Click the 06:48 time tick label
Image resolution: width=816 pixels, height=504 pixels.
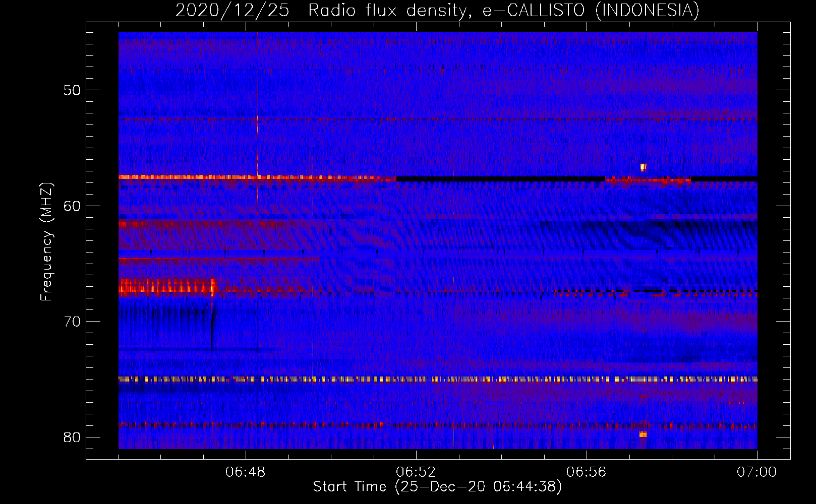coord(246,472)
